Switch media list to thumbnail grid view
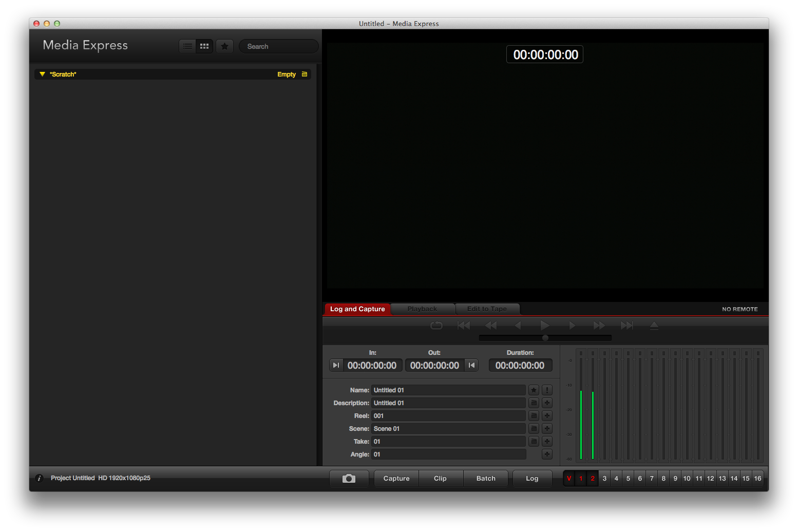 (204, 46)
